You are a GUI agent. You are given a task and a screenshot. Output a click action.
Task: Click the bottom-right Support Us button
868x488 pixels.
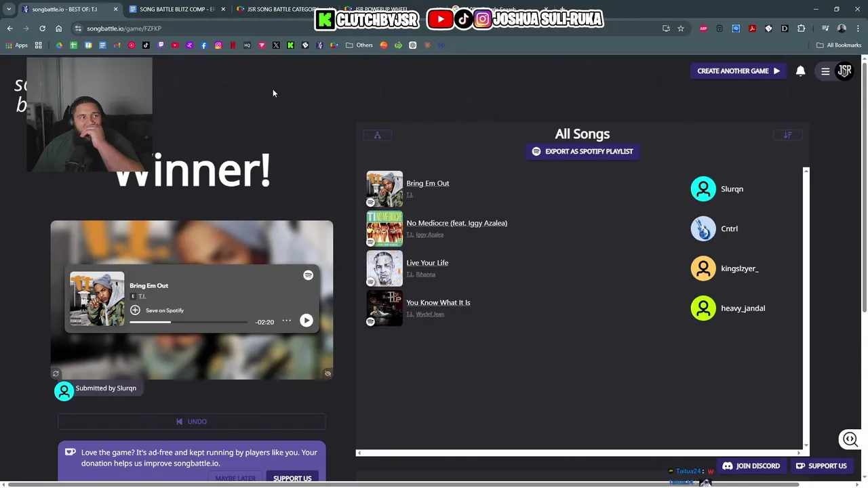(x=821, y=466)
